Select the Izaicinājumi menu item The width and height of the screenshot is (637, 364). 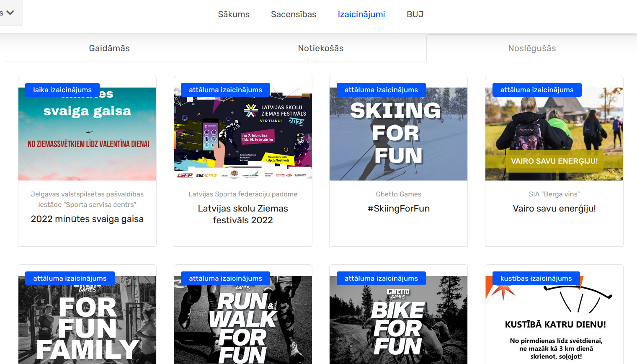click(361, 14)
